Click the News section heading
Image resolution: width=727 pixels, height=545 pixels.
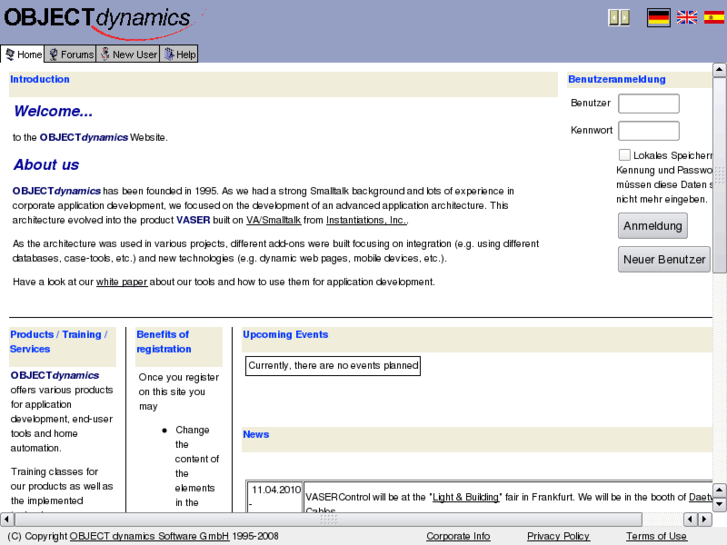pos(256,435)
